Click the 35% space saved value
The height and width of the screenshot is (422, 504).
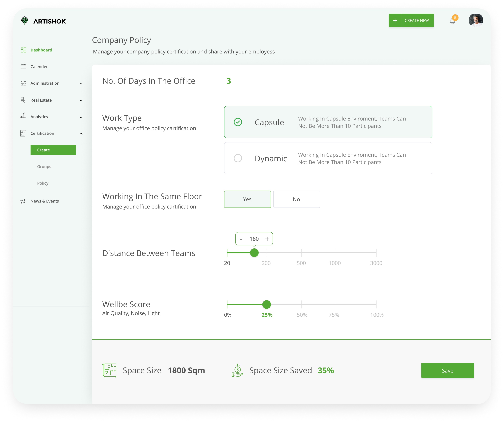326,370
